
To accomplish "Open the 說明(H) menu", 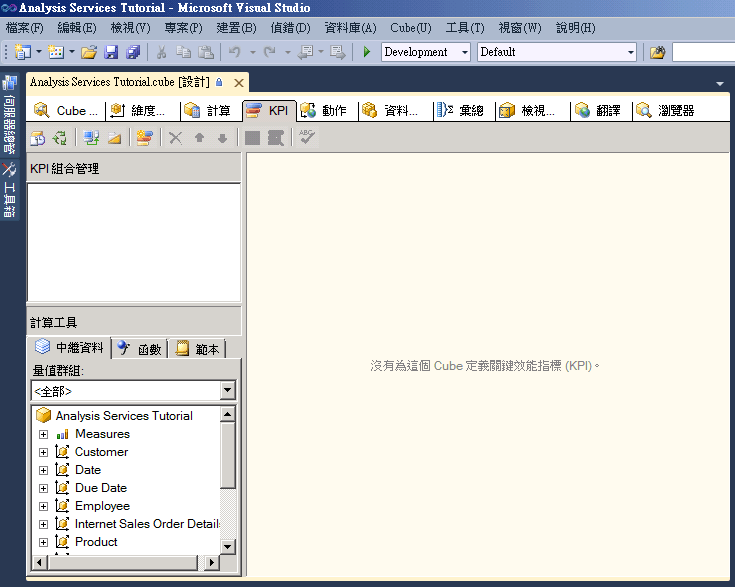I will (x=575, y=28).
